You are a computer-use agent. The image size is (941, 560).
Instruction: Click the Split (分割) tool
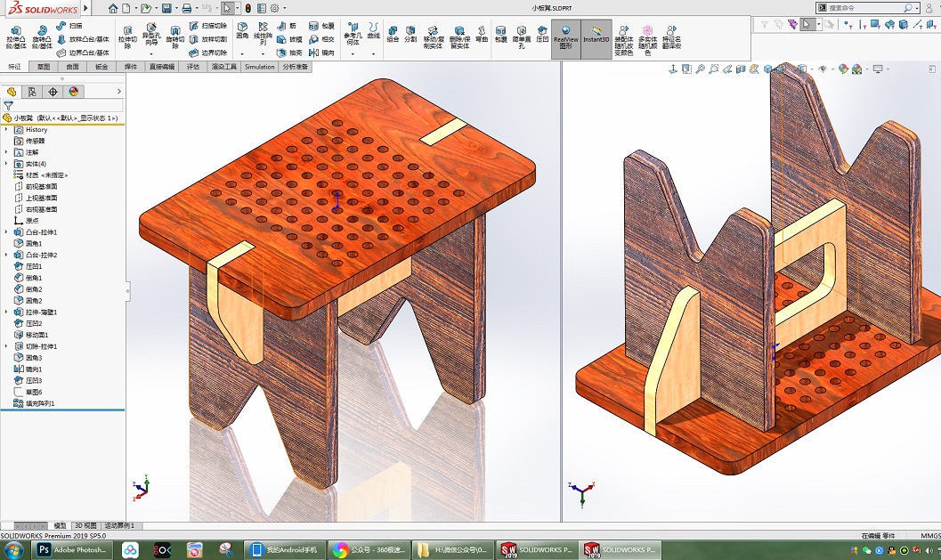410,34
